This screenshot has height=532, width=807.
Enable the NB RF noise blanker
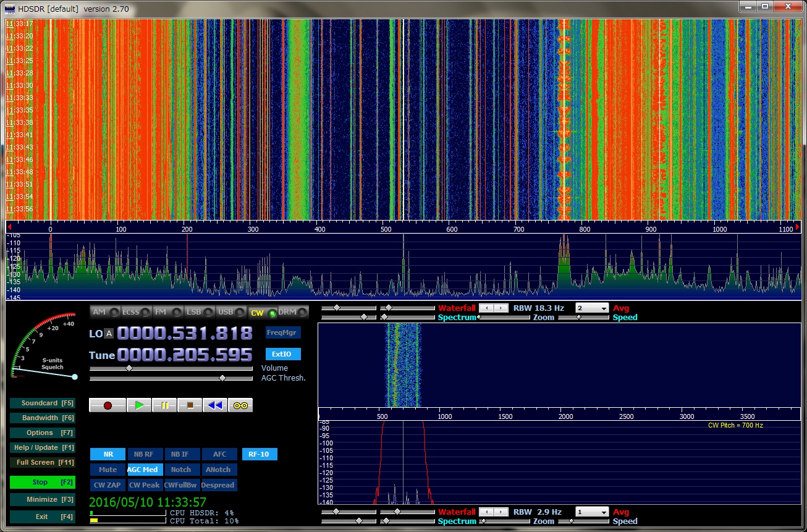(144, 454)
